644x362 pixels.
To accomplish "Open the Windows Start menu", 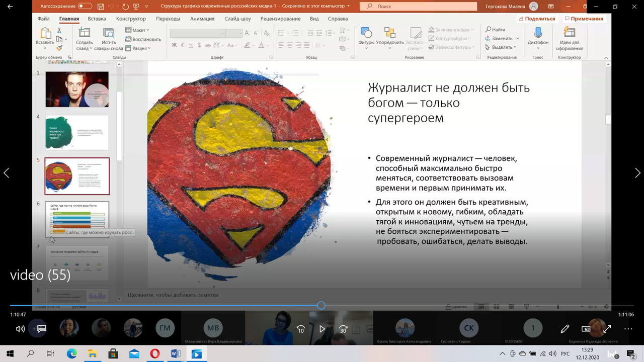I will pyautogui.click(x=10, y=354).
